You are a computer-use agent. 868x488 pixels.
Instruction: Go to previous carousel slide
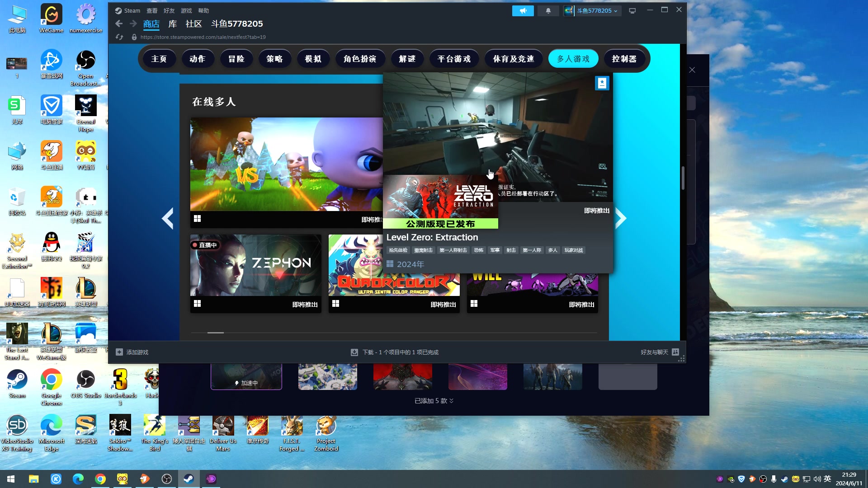(168, 218)
